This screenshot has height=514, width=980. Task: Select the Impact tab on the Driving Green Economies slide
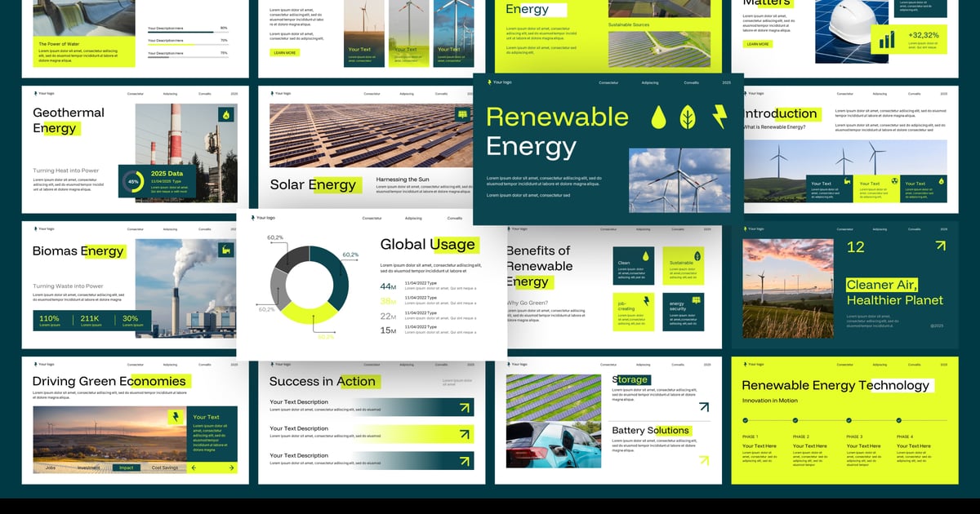point(126,467)
